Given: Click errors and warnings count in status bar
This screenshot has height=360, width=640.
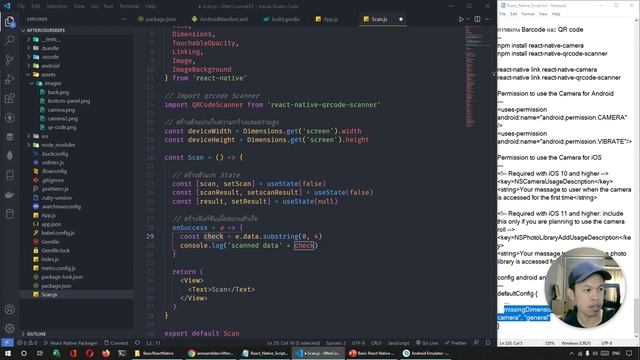Looking at the screenshot, I should [27, 343].
